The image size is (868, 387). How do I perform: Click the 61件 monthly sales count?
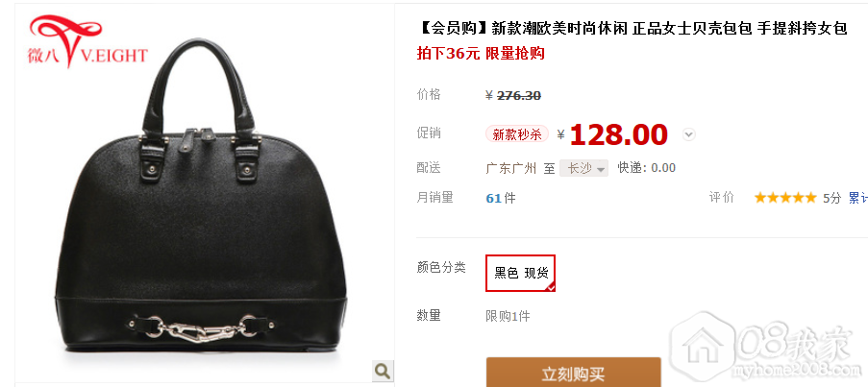click(501, 198)
